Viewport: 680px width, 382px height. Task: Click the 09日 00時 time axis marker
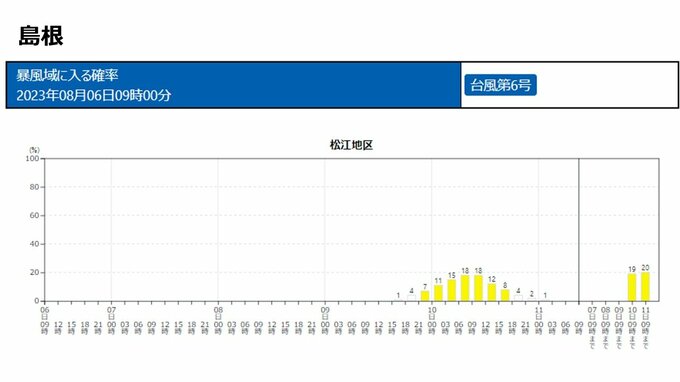click(x=325, y=321)
